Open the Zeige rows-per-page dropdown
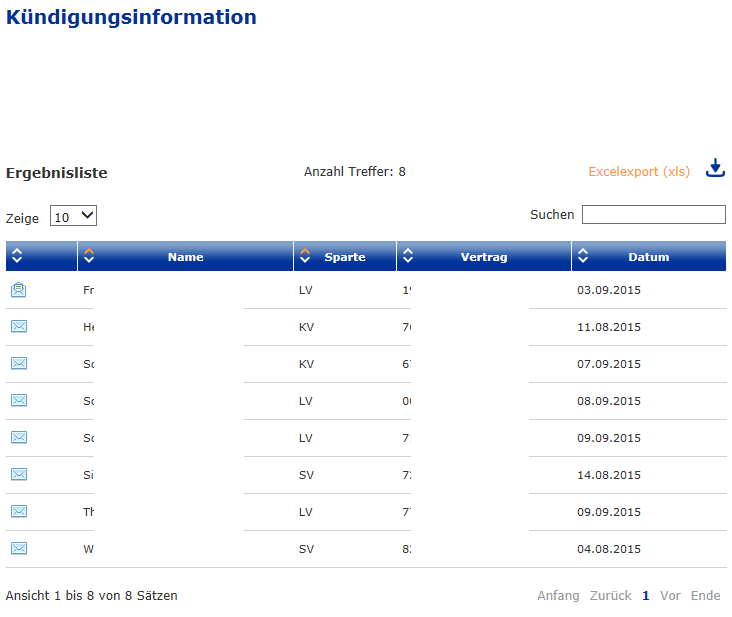This screenshot has height=617, width=732. [x=73, y=216]
